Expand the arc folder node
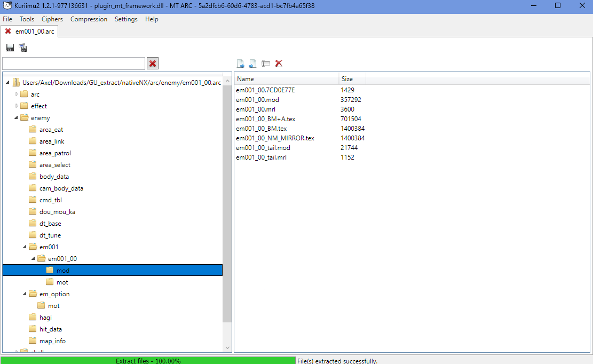 point(17,94)
